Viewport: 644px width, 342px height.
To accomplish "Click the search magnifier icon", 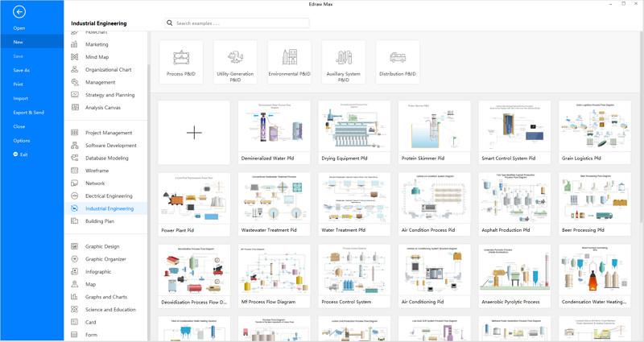I will click(x=170, y=23).
